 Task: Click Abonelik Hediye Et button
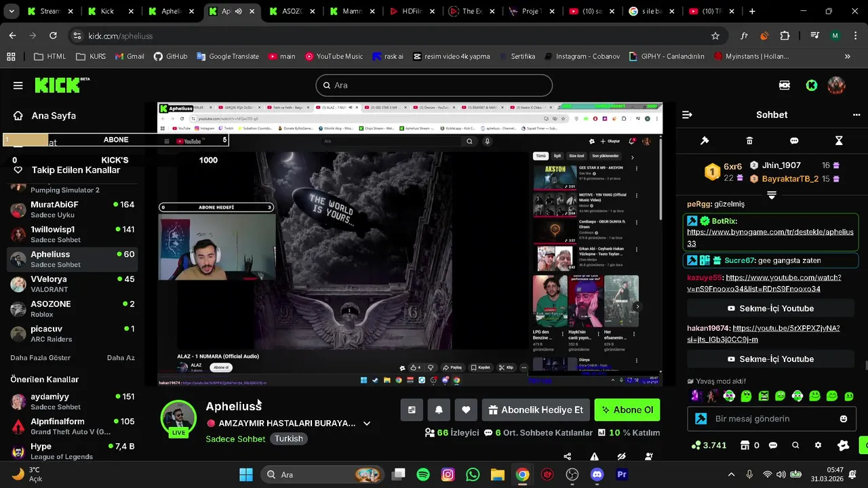pos(536,410)
